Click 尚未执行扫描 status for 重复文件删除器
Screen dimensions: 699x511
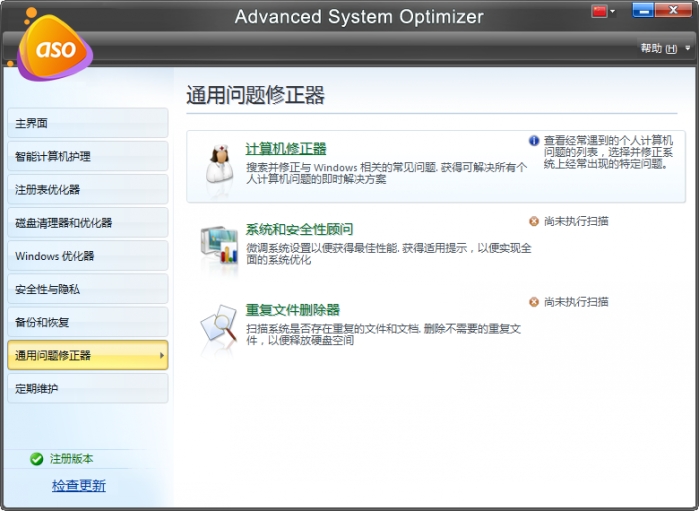(576, 302)
